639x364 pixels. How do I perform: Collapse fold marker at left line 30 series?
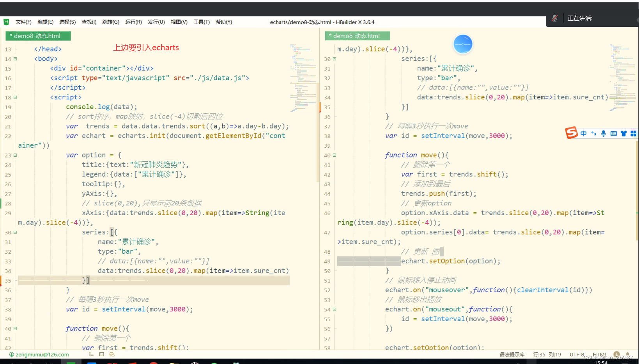click(x=15, y=232)
